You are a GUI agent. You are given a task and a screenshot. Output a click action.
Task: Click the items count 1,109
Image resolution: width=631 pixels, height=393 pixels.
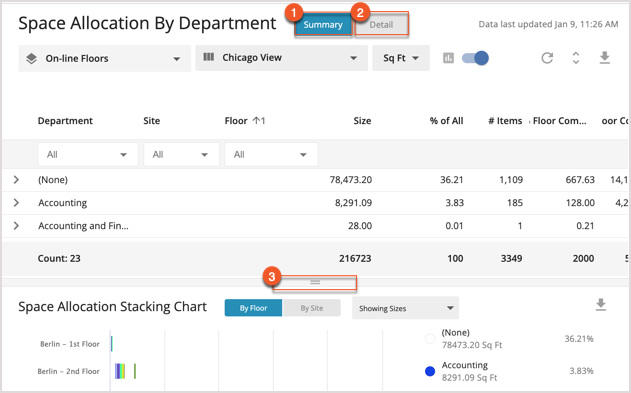(511, 180)
